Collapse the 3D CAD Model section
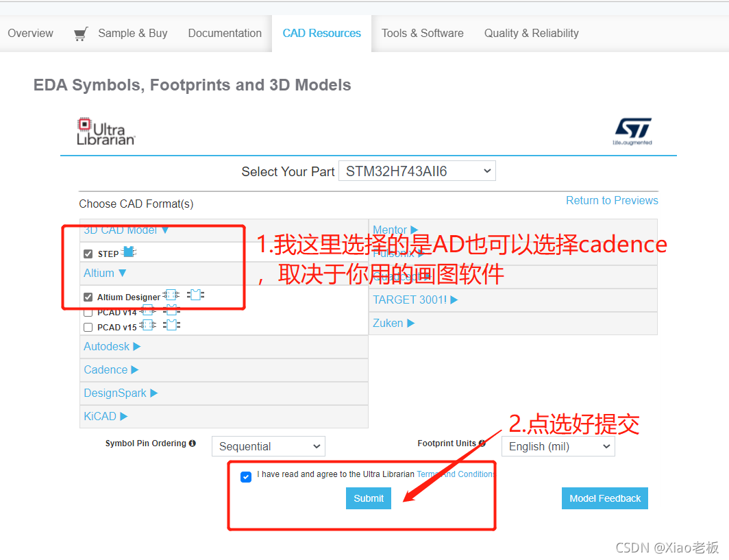This screenshot has width=729, height=560. click(x=126, y=230)
